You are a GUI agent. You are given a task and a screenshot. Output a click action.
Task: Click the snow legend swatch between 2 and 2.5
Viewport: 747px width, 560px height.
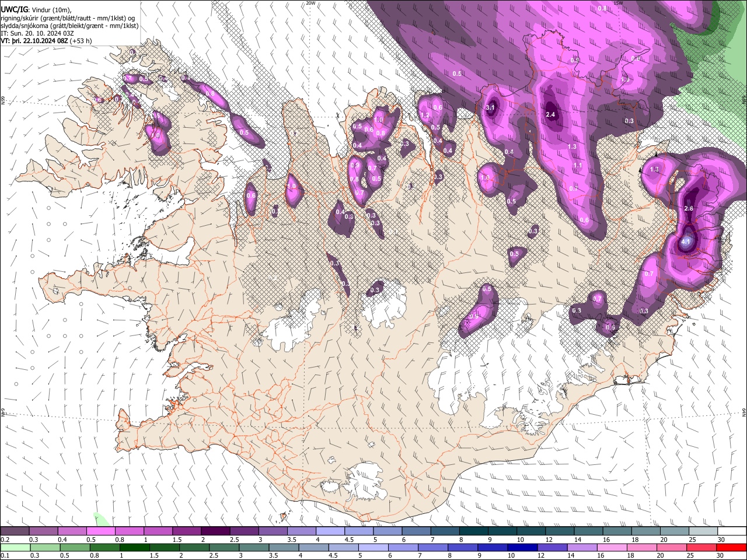[215, 531]
